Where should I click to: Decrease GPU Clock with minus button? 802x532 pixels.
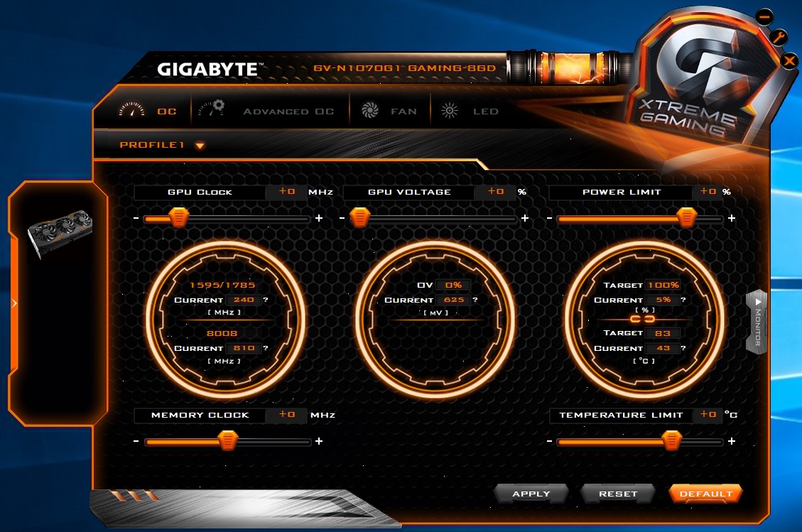pos(136,219)
